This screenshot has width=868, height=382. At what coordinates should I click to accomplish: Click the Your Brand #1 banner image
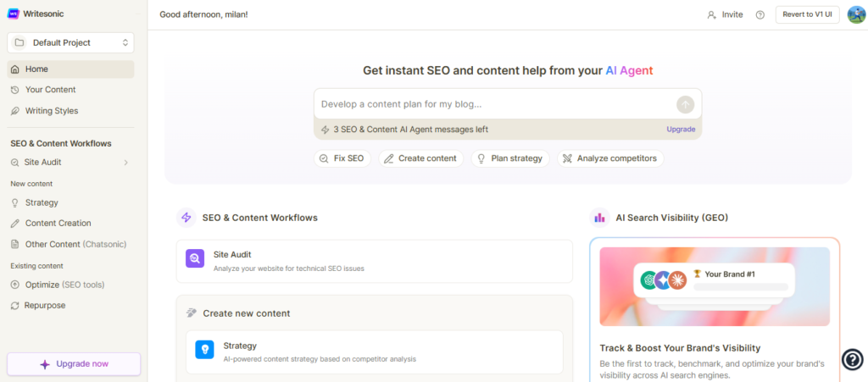pos(715,286)
